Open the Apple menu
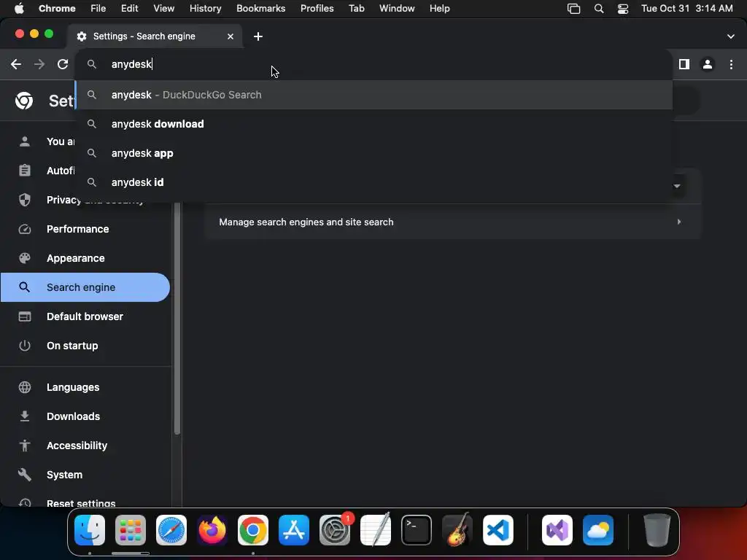 coord(19,8)
